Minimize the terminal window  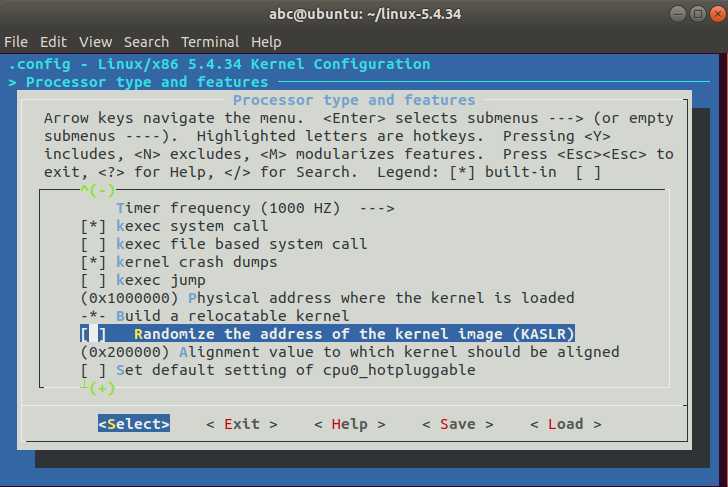click(678, 14)
